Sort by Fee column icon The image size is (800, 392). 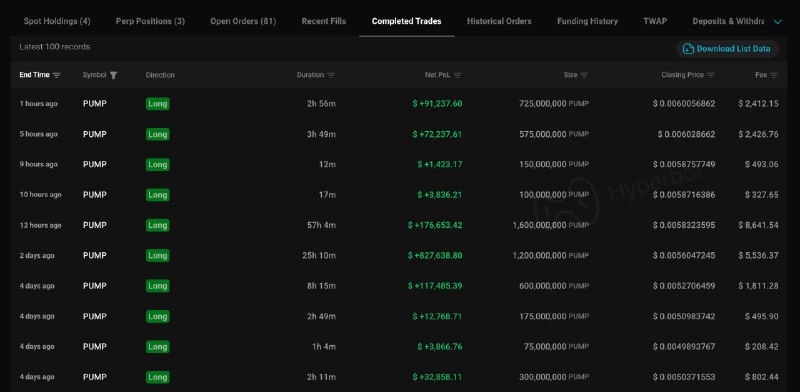pyautogui.click(x=774, y=76)
